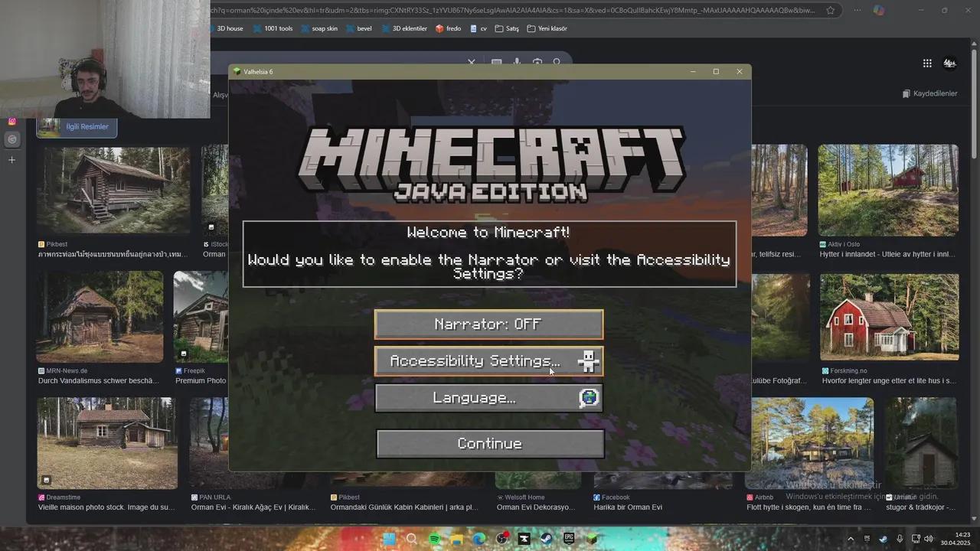The image size is (980, 551).
Task: Minimize the Valhelsia 6 window
Action: click(x=693, y=72)
